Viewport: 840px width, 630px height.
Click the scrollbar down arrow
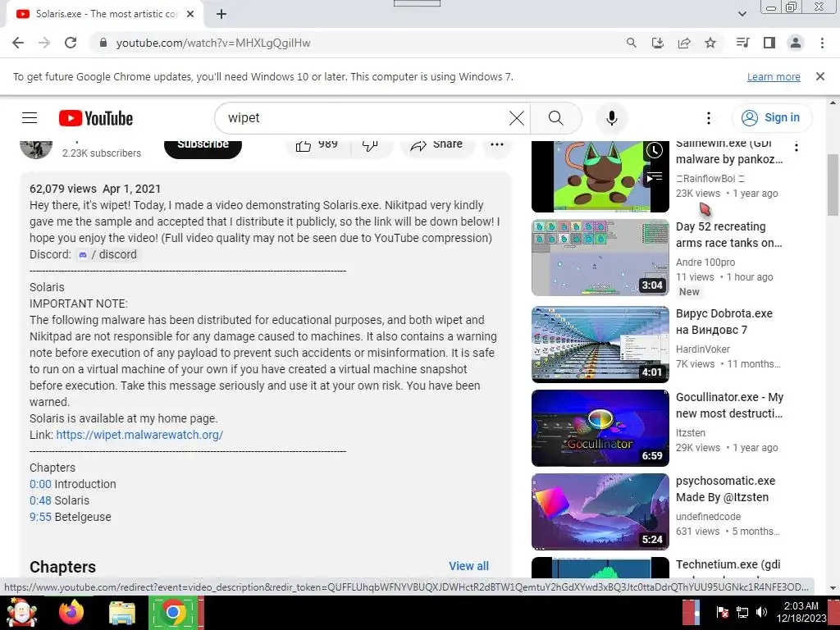pos(833,587)
